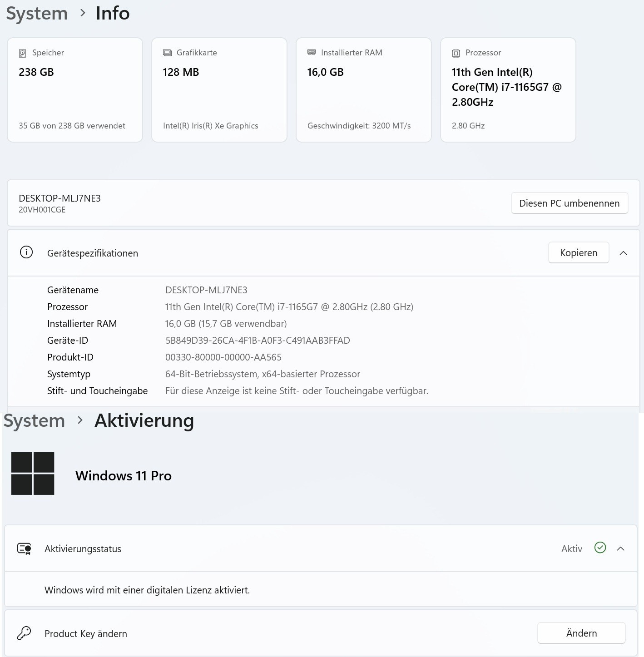This screenshot has height=657, width=644.
Task: Select the DESKTOP-MLJ7NE3 header text
Action: tap(59, 198)
